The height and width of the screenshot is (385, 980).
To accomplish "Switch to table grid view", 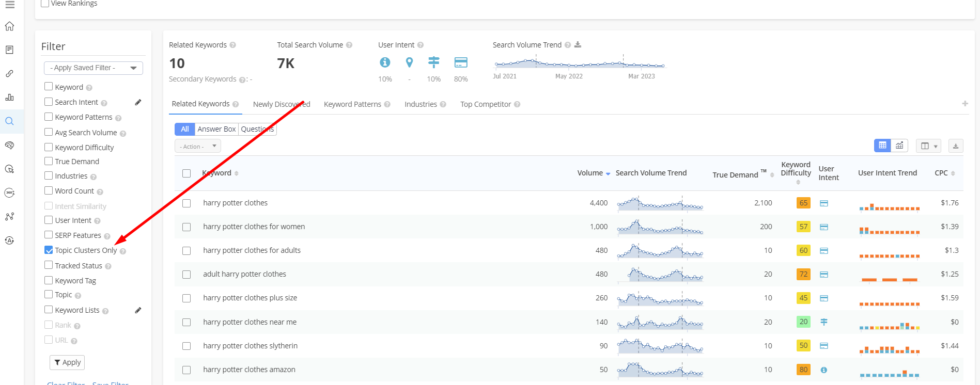I will coord(882,146).
